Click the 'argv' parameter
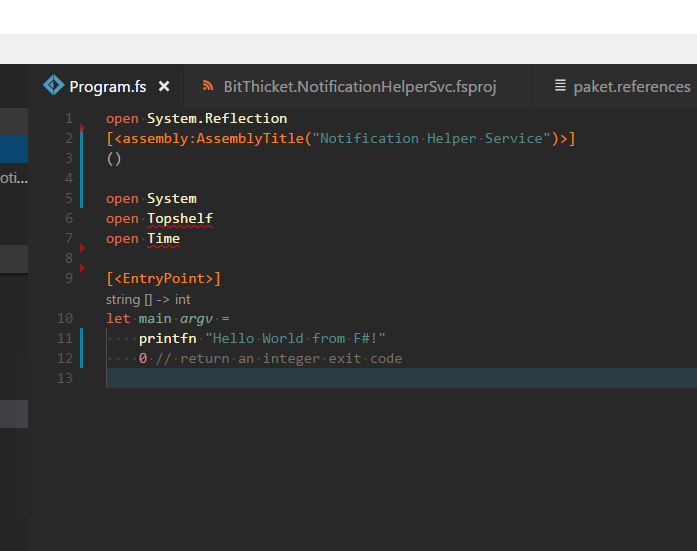This screenshot has width=697, height=551. [196, 319]
